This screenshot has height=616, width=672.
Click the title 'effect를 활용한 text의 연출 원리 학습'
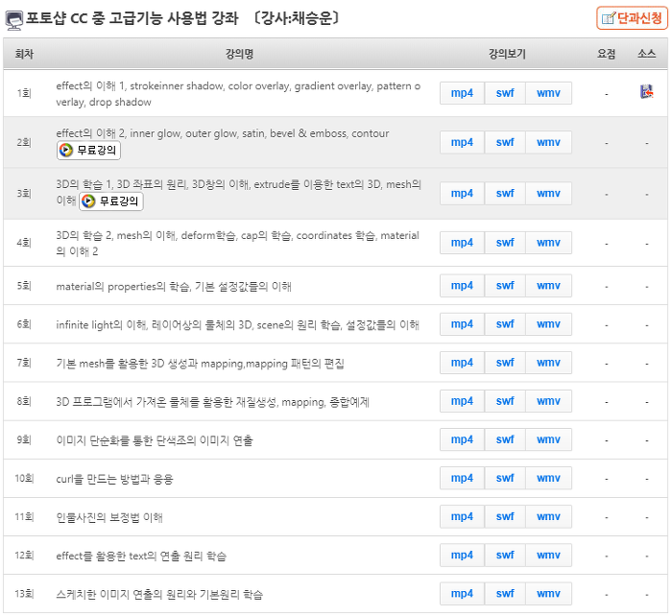click(x=141, y=556)
